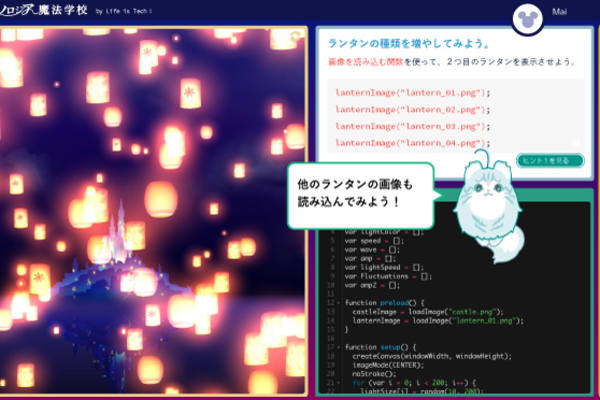Image resolution: width=600 pixels, height=400 pixels.
Task: Click the imageMode(CENTER) line in editor
Action: 388,365
